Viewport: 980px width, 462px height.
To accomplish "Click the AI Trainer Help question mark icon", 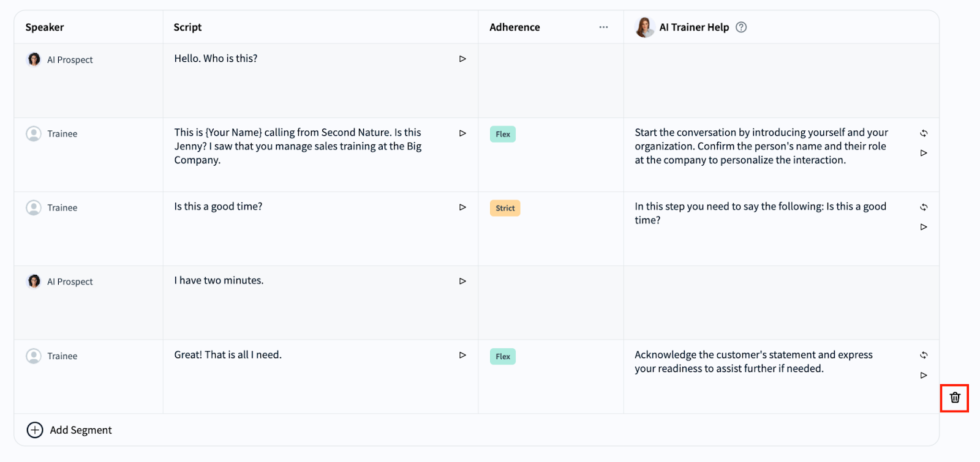I will coord(741,27).
